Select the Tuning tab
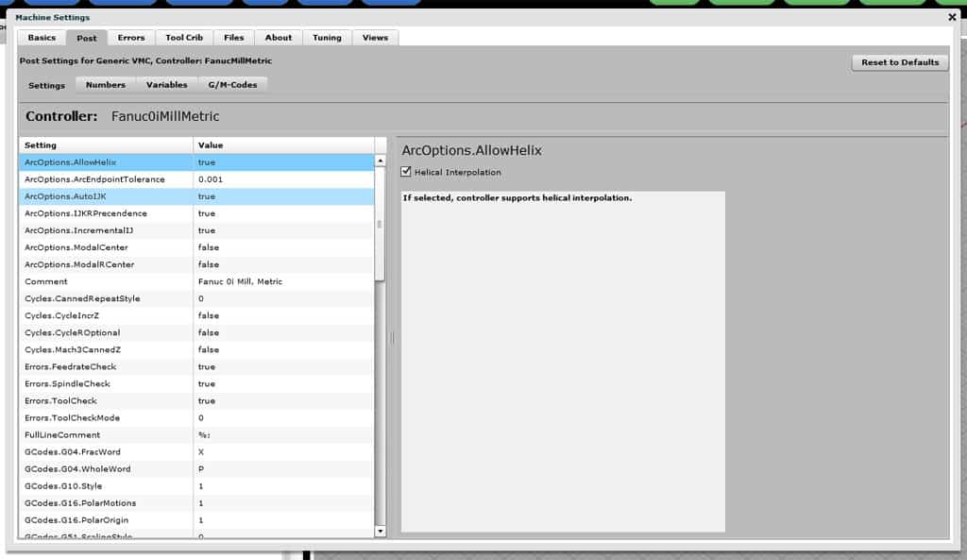Image resolution: width=967 pixels, height=560 pixels. [327, 37]
